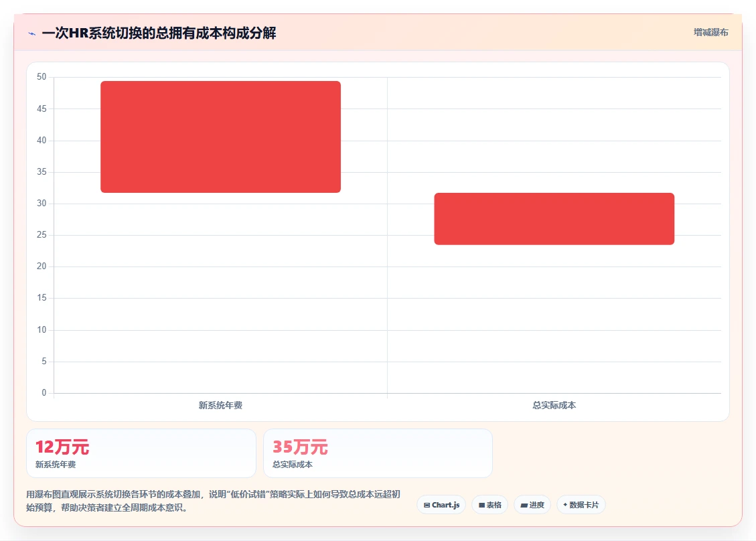Click the y-axis value 30

pyautogui.click(x=42, y=204)
